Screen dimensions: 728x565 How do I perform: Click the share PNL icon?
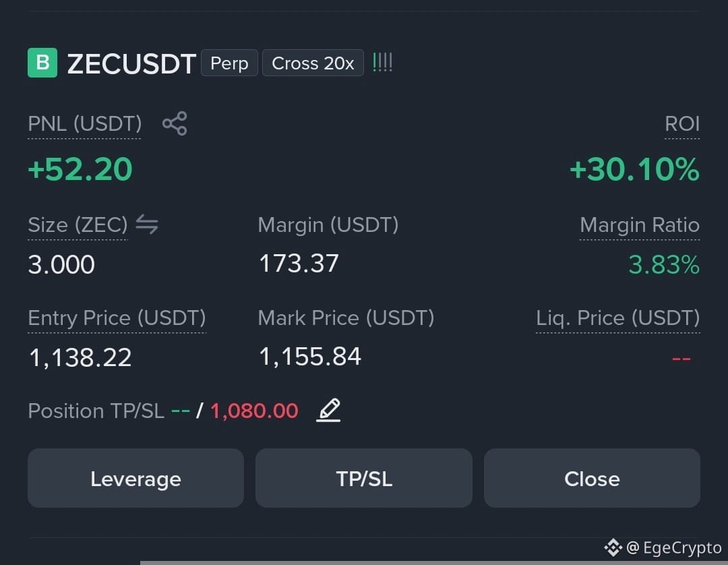pos(175,123)
